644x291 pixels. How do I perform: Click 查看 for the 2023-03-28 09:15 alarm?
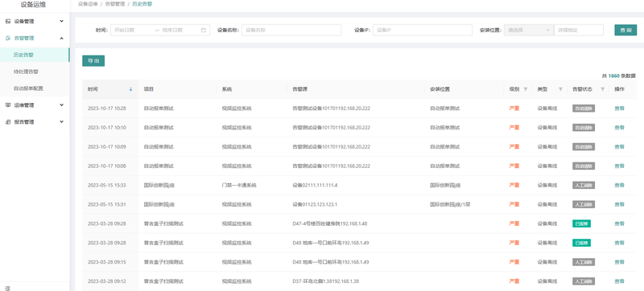619,262
